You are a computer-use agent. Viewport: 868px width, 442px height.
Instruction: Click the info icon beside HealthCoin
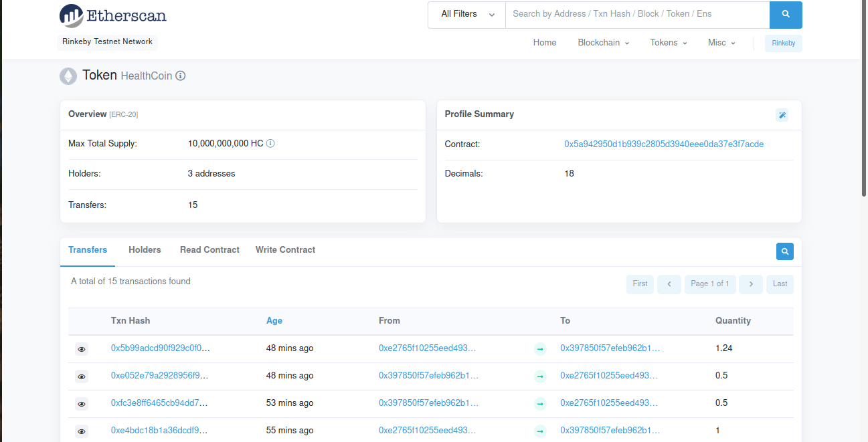click(181, 76)
